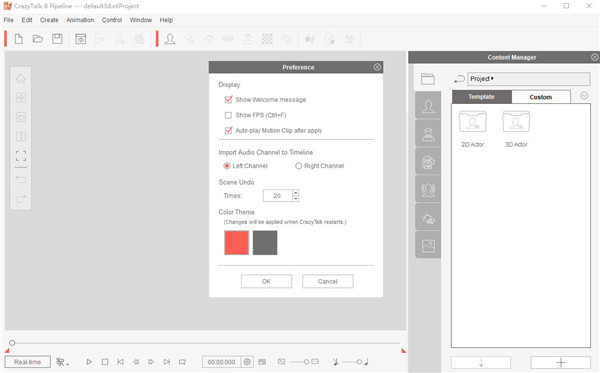Click the New Project toolbar icon
The image size is (600, 373).
click(x=18, y=39)
